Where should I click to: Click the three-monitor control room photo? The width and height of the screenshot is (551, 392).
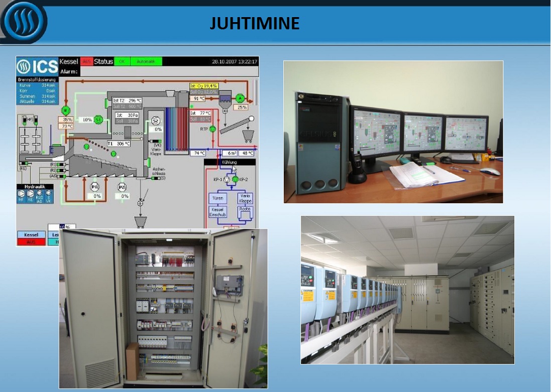(x=393, y=132)
